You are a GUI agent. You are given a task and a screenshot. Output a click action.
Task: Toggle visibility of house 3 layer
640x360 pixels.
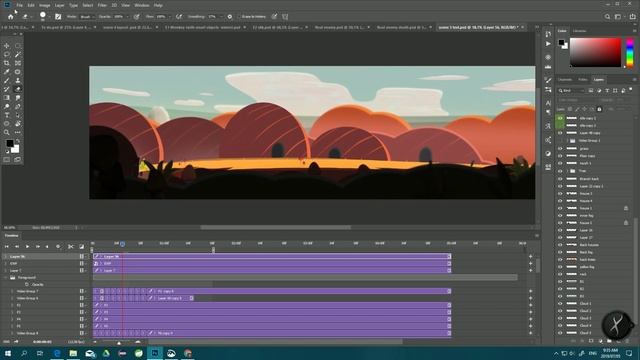(560, 193)
